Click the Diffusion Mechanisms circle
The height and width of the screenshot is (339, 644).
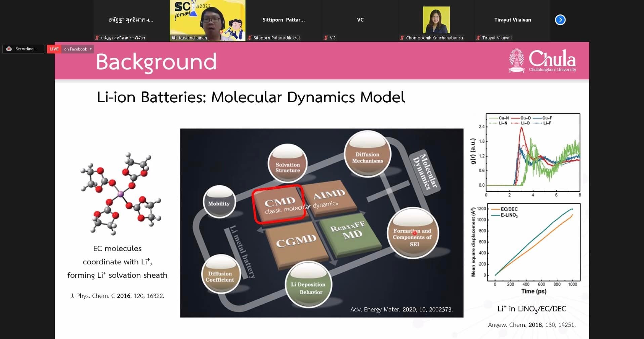point(368,154)
